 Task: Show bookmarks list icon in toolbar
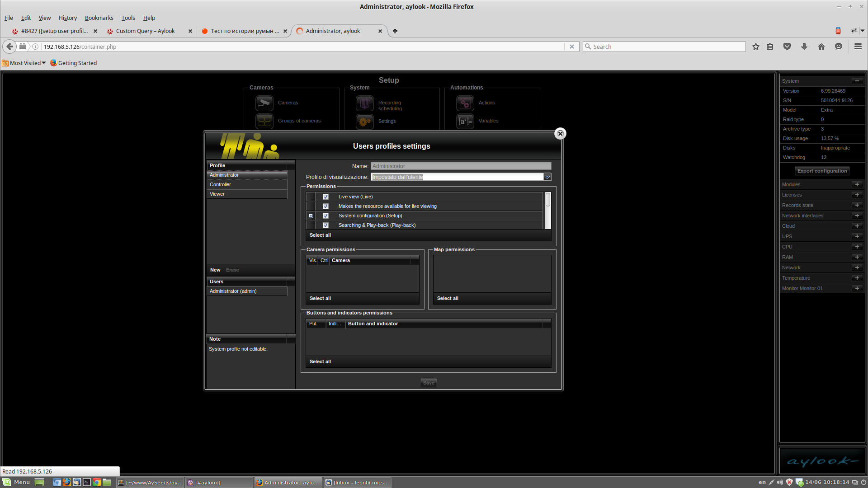[770, 47]
